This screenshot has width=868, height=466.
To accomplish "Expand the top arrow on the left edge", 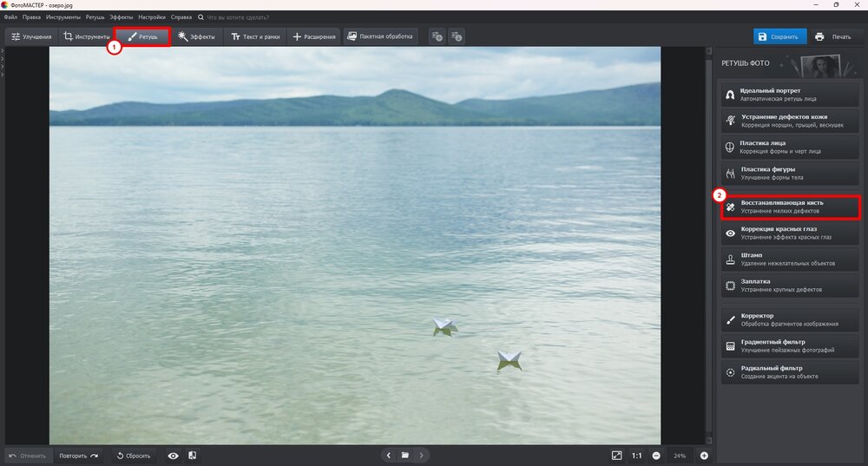I will point(3,51).
